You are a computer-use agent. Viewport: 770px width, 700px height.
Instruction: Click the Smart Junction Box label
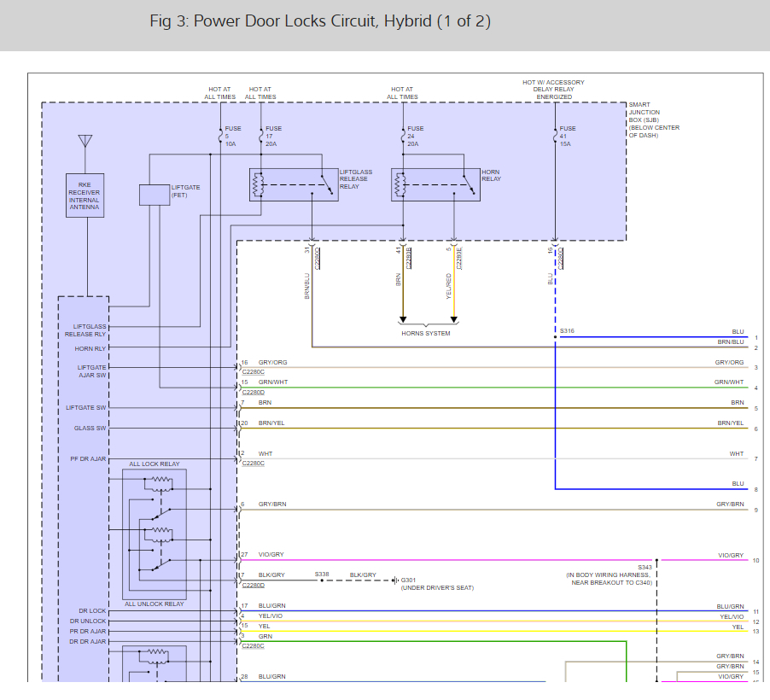[654, 120]
